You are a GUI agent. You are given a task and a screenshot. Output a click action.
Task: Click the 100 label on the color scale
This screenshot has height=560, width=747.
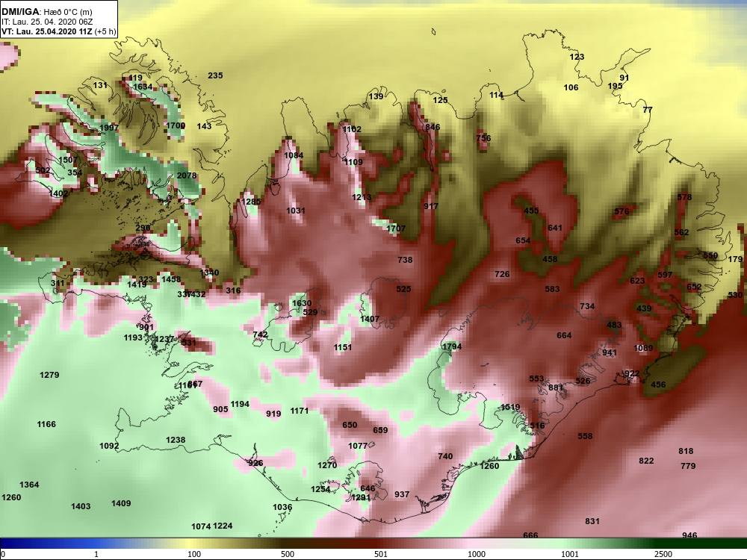coord(194,554)
